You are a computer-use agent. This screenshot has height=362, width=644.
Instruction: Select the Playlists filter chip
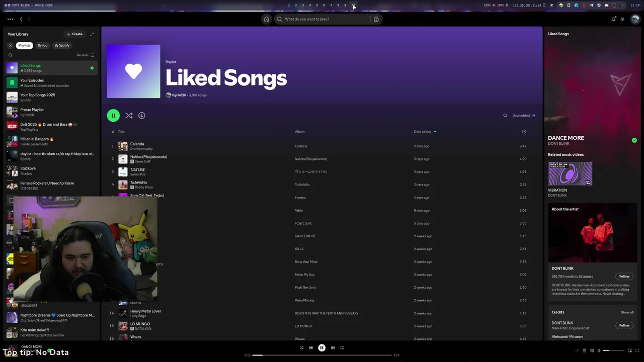tap(24, 45)
